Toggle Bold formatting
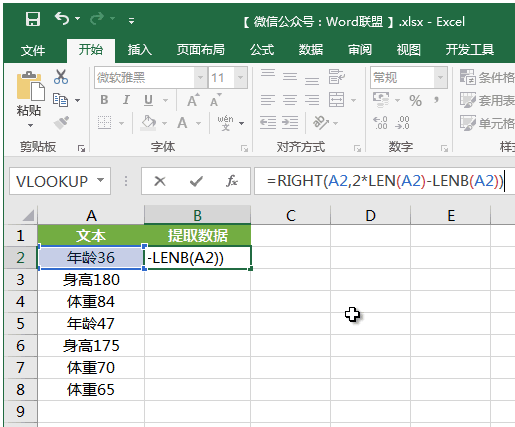The image size is (515, 427). 104,100
